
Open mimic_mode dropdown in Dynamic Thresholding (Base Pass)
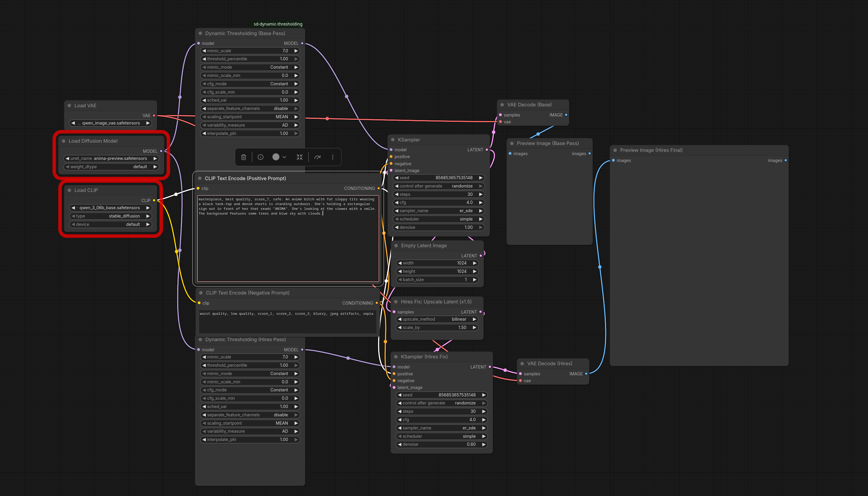click(250, 67)
